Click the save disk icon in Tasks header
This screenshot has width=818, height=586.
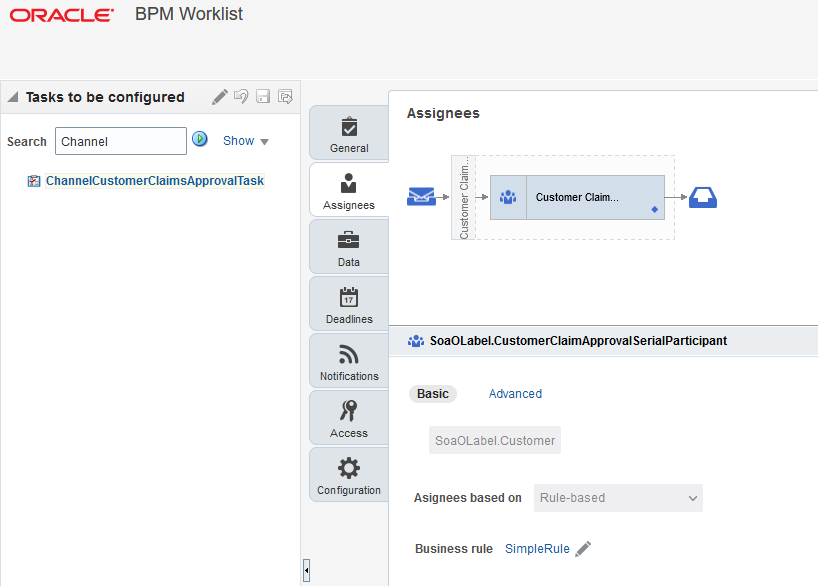pyautogui.click(x=263, y=97)
